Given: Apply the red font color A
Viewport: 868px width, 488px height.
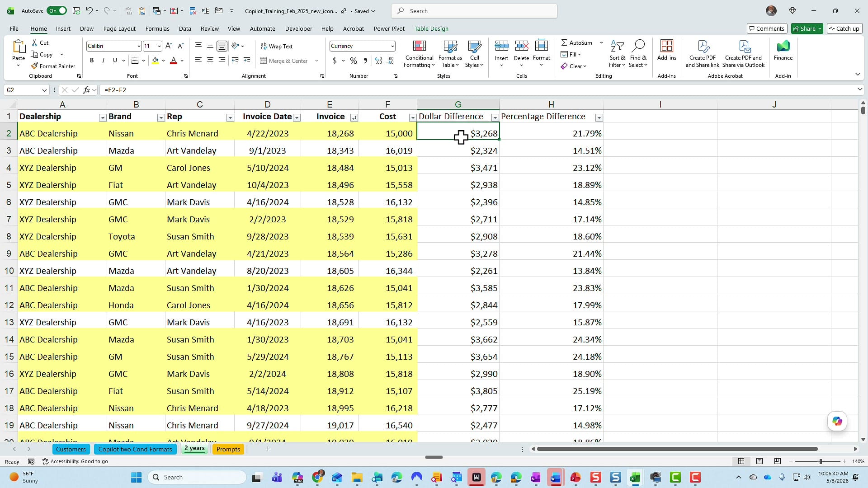Looking at the screenshot, I should pyautogui.click(x=174, y=61).
